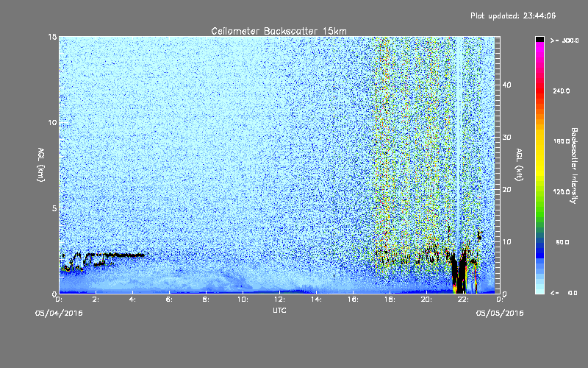
Task: Click the 40 kft tick on right axis
Action: tap(506, 85)
